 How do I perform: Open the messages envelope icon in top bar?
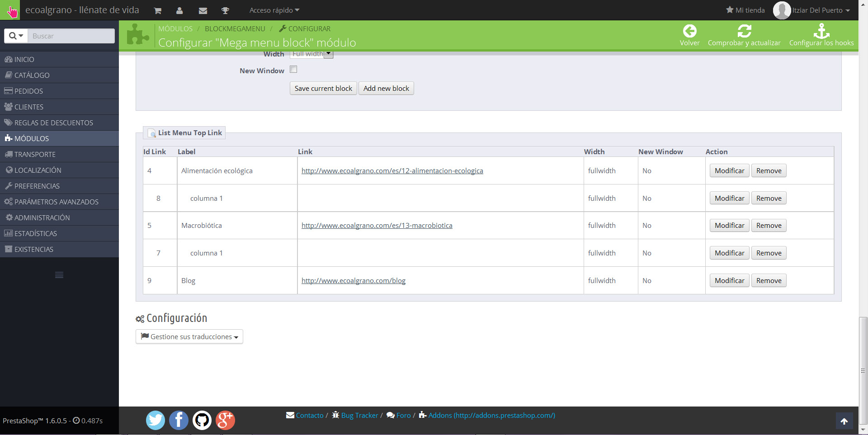point(203,10)
